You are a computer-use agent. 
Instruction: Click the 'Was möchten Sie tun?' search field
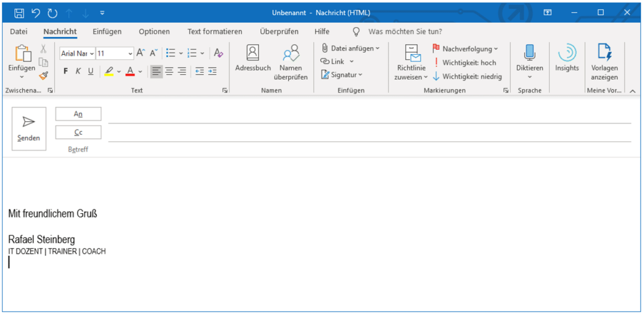[x=405, y=31]
